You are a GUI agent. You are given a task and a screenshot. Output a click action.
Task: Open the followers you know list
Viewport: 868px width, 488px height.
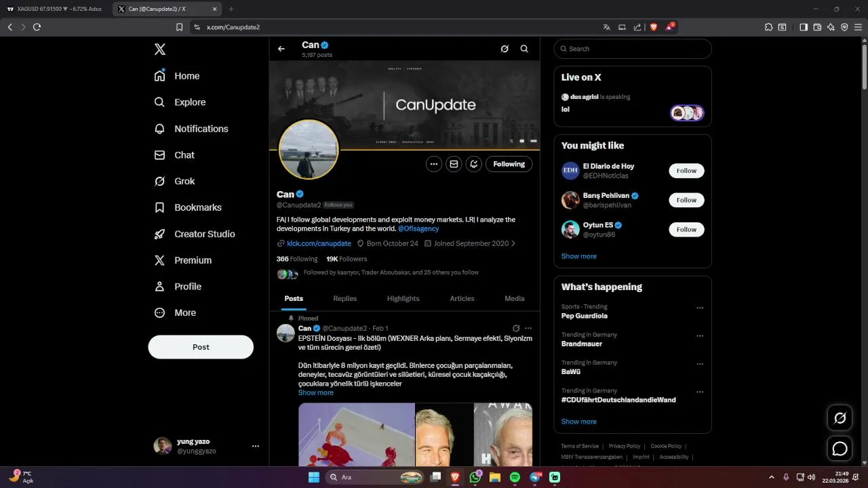378,273
